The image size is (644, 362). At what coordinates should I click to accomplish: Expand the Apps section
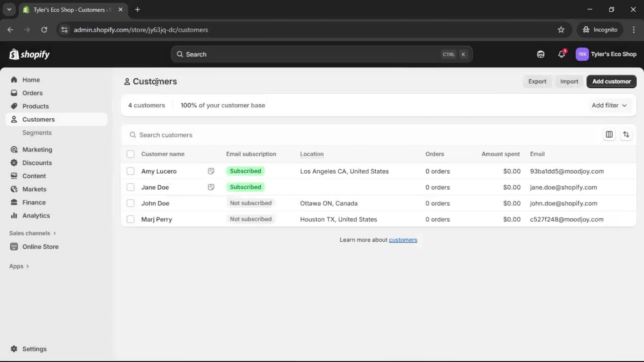(19, 266)
